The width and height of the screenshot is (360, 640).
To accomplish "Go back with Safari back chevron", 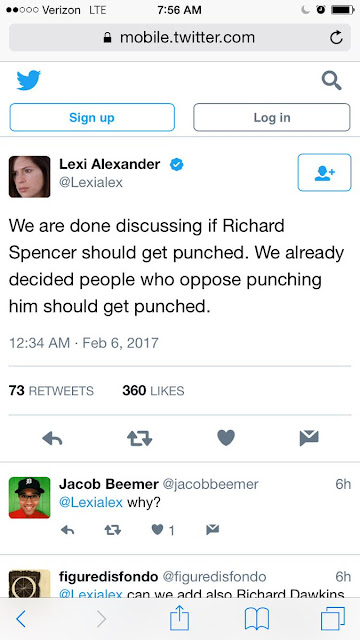I will (21, 620).
